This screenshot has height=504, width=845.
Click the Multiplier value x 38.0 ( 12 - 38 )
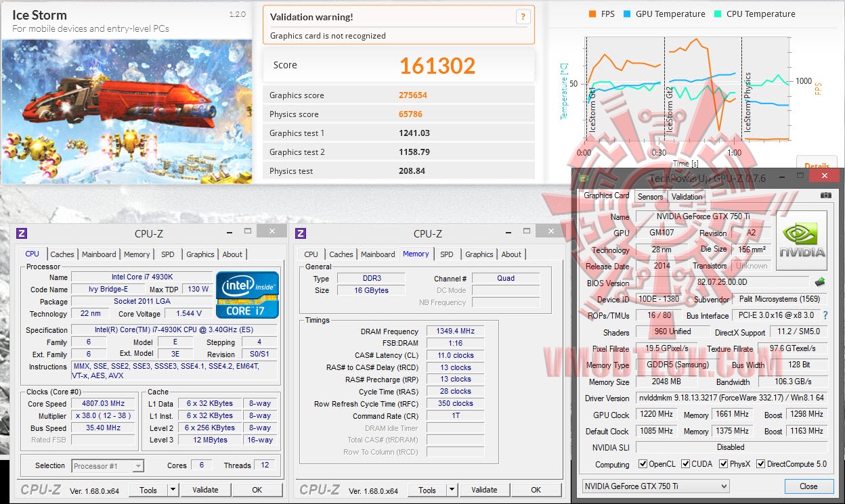point(103,416)
